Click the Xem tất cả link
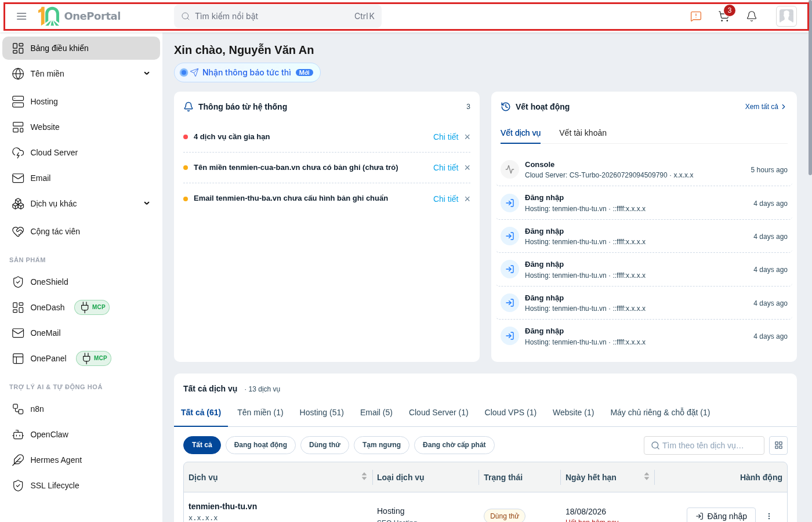This screenshot has width=812, height=522. (x=766, y=107)
